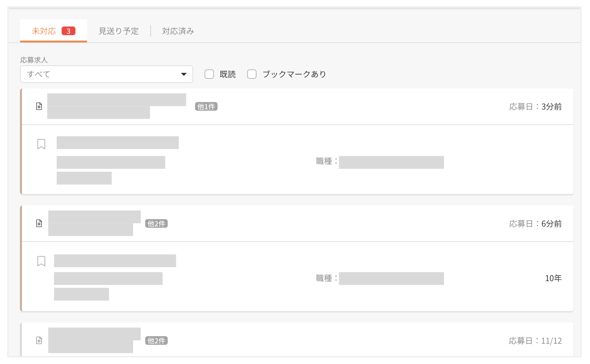Click the document icon in the first applicant card
590x364 pixels.
click(x=39, y=106)
